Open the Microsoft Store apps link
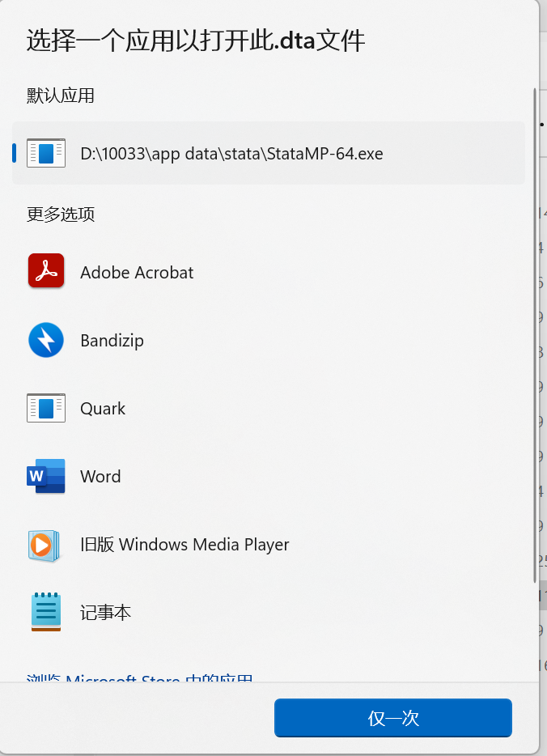This screenshot has width=547, height=756. pyautogui.click(x=139, y=678)
